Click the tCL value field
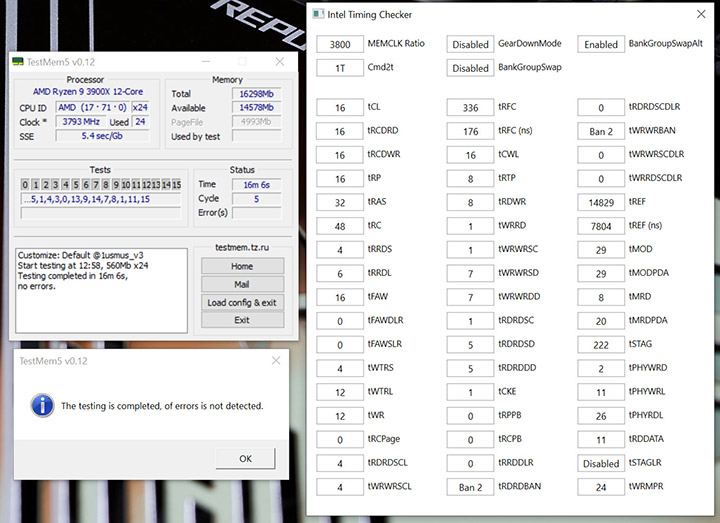This screenshot has height=523, width=720. point(340,107)
